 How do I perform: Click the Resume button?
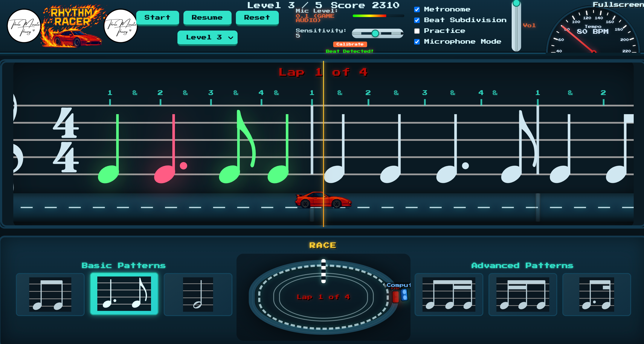point(207,18)
